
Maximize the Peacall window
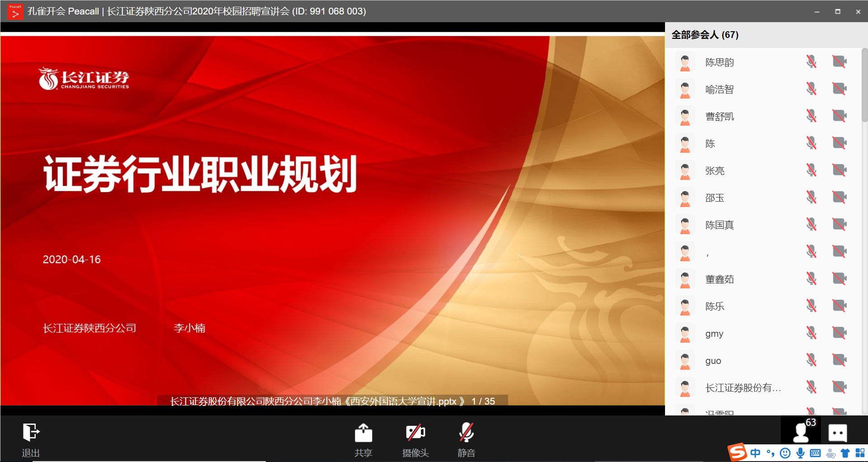pos(838,12)
